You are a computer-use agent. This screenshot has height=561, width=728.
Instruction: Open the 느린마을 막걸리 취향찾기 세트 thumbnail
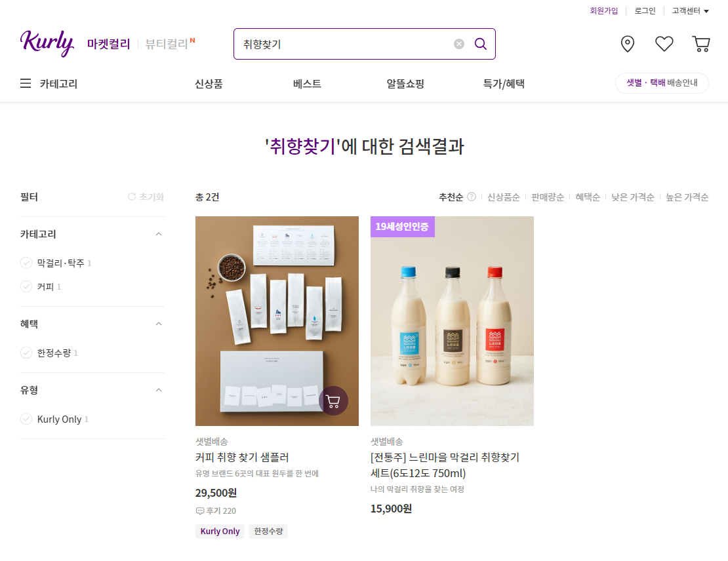point(452,320)
